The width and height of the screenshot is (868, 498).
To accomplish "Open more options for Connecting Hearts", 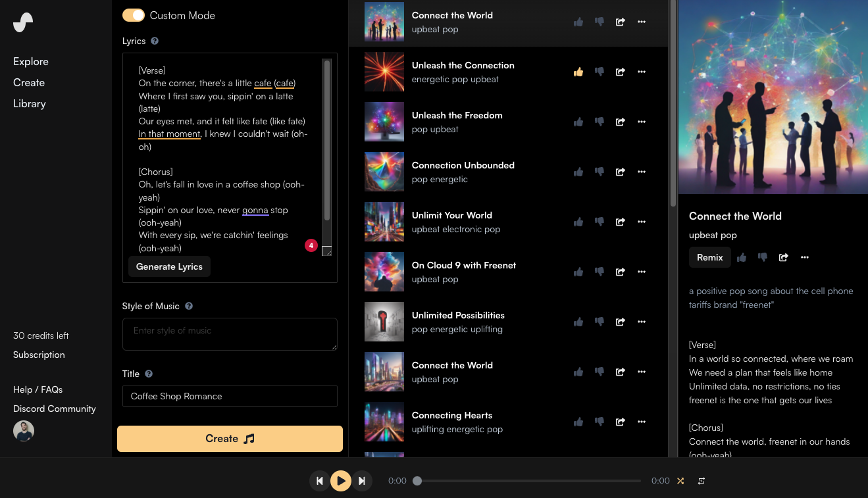I will pos(642,422).
